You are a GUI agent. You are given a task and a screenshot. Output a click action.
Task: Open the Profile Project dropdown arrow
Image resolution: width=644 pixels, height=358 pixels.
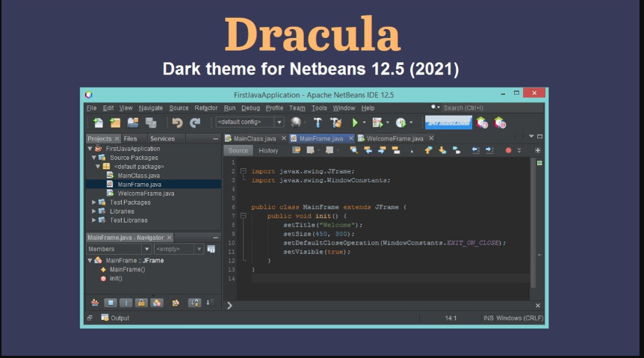coord(411,123)
